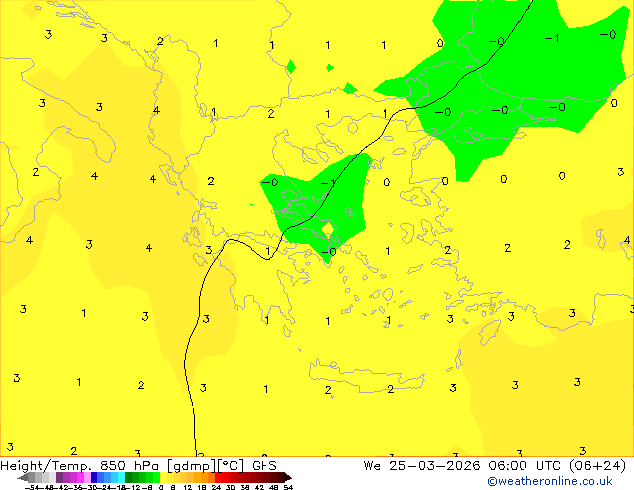The width and height of the screenshot is (634, 490).
Task: Click the '(06+24)' forecast offset text
Action: 598,466
